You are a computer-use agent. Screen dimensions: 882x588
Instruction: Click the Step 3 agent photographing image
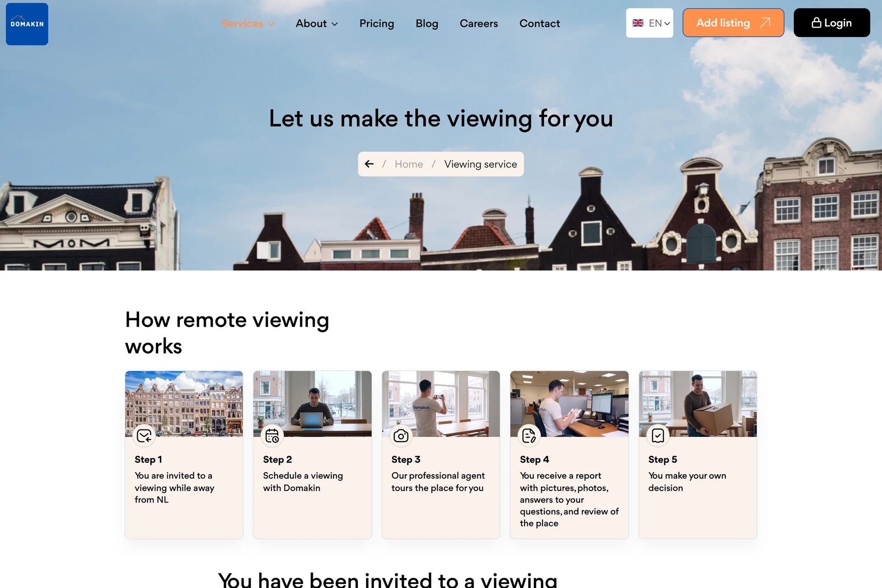tap(441, 403)
